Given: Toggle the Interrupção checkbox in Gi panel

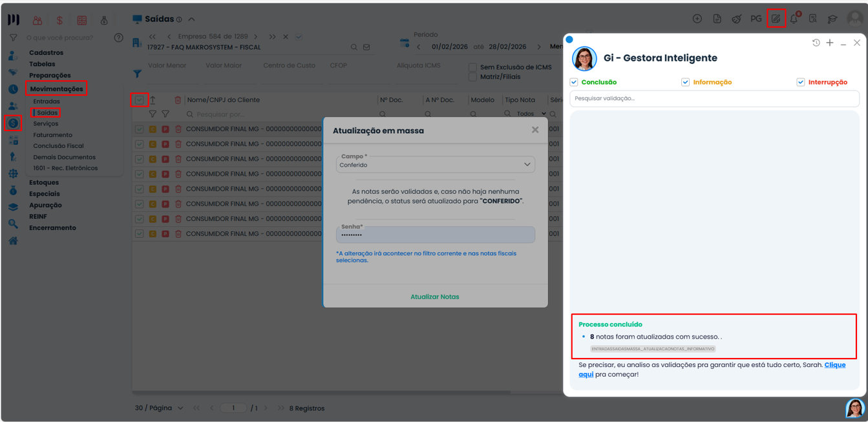Looking at the screenshot, I should (801, 82).
